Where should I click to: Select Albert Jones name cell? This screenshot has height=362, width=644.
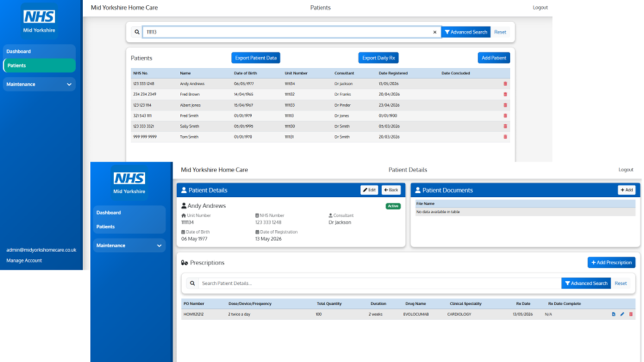190,105
